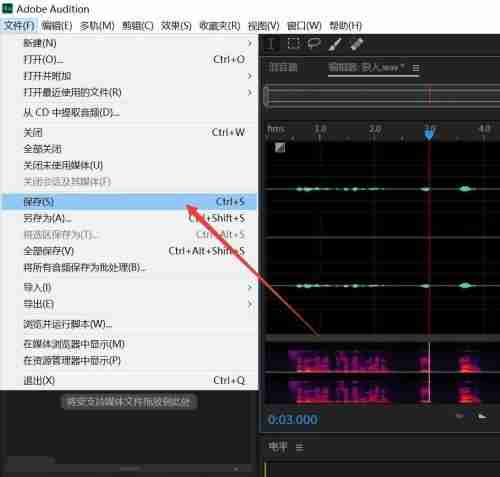The height and width of the screenshot is (477, 500).
Task: Choose 浏览并运行脚本(W)...
Action: pos(129,324)
